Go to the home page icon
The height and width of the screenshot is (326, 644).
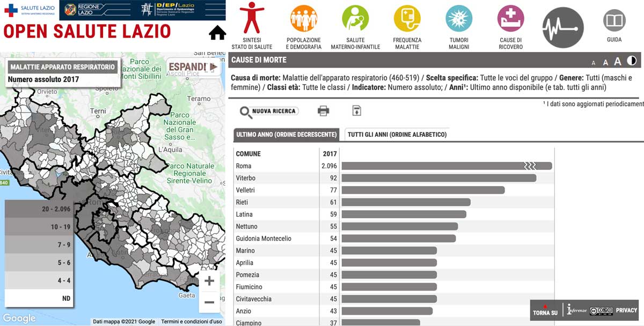217,33
